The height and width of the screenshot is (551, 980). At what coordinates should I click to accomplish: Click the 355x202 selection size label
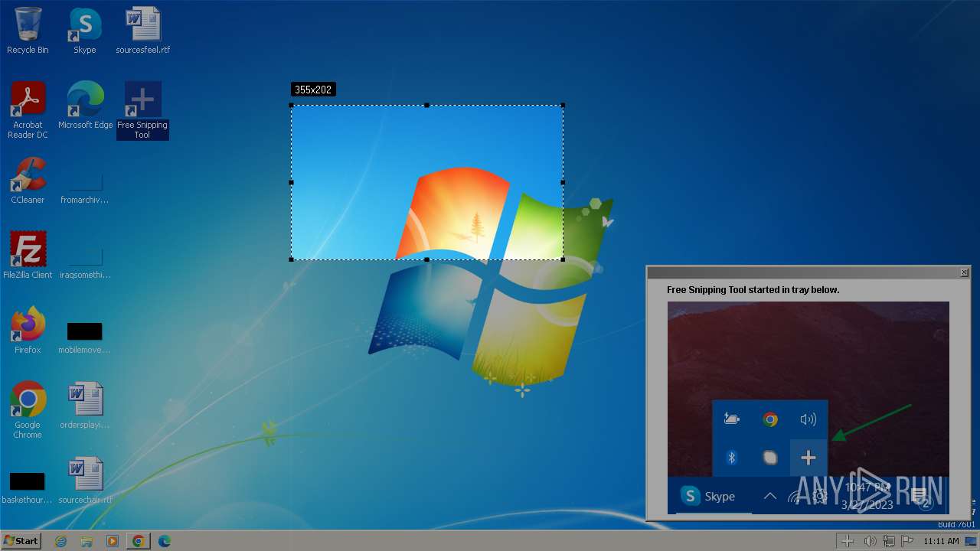coord(313,90)
